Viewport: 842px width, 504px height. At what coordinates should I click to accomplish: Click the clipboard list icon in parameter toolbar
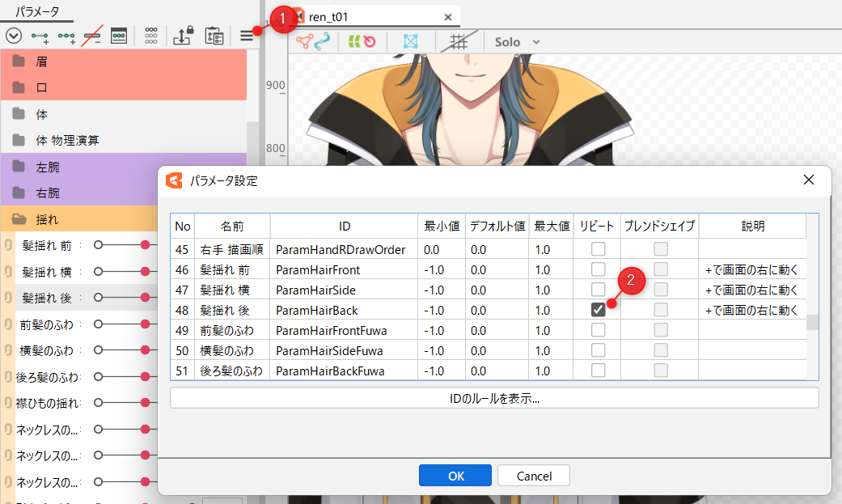pyautogui.click(x=214, y=36)
